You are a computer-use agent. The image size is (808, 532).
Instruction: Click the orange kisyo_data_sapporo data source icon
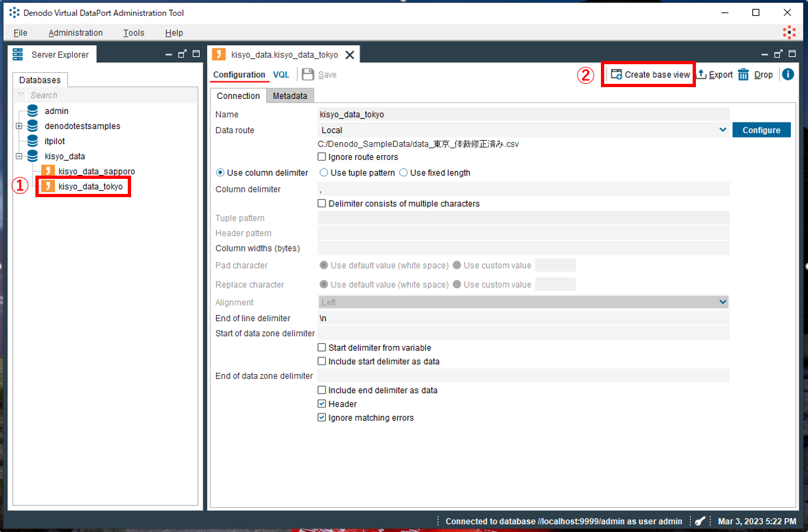[x=48, y=171]
